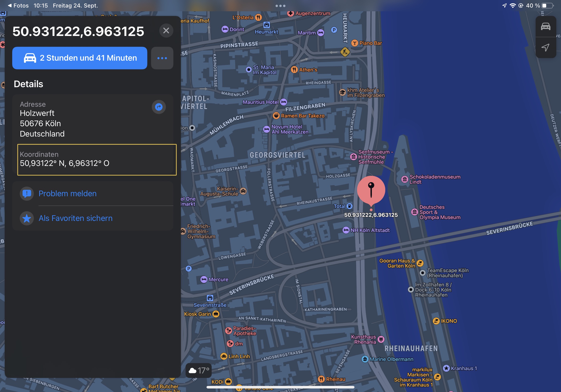Tap the Koordinaten field
The width and height of the screenshot is (561, 392).
point(97,160)
